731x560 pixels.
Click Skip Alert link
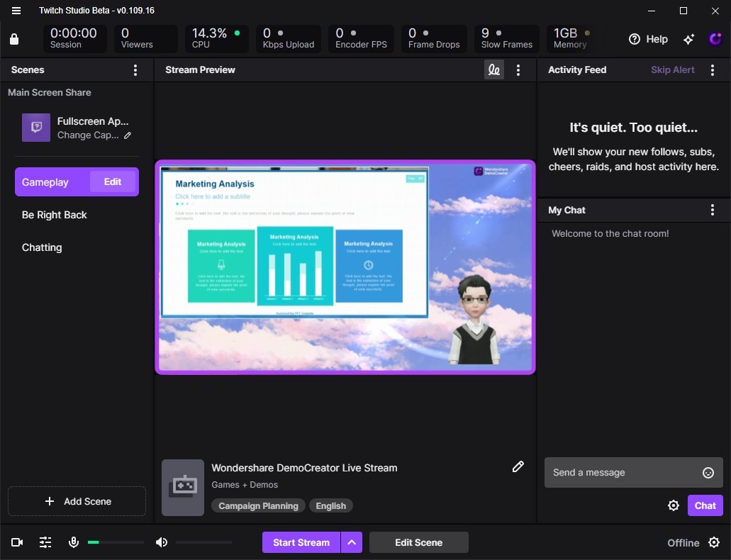coord(672,70)
